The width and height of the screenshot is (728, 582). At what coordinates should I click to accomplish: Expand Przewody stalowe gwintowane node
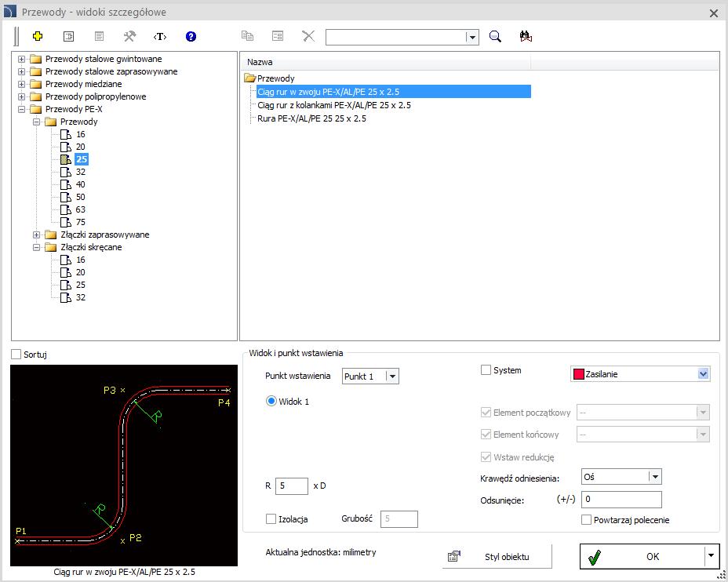[x=21, y=59]
